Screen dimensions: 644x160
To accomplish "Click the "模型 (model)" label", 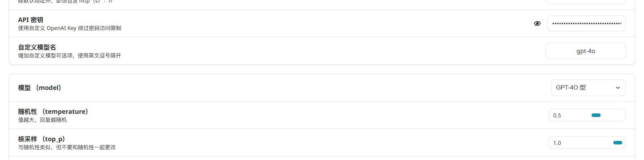I will pos(40,88).
